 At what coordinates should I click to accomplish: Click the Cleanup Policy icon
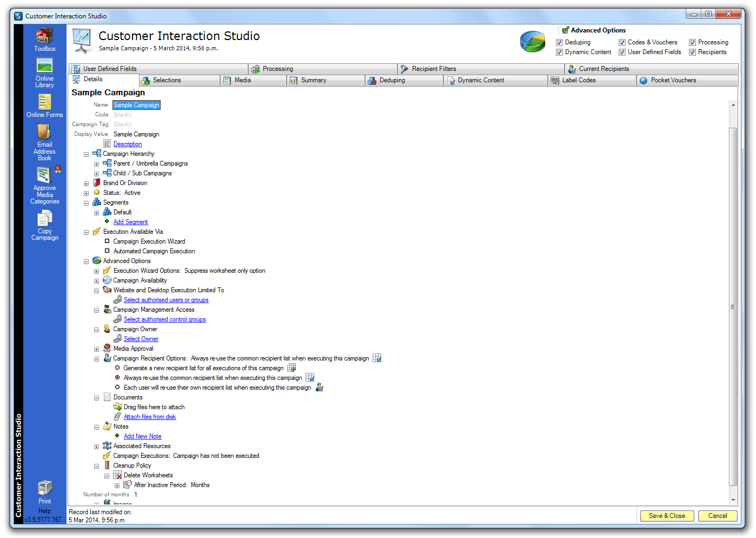pyautogui.click(x=107, y=465)
